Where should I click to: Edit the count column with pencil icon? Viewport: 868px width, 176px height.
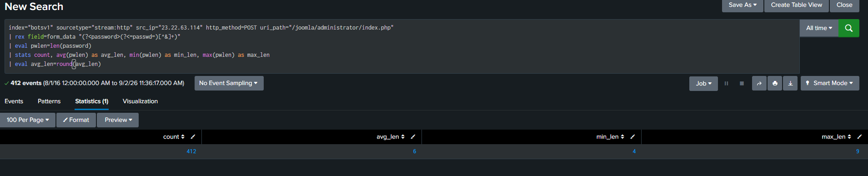tap(193, 137)
